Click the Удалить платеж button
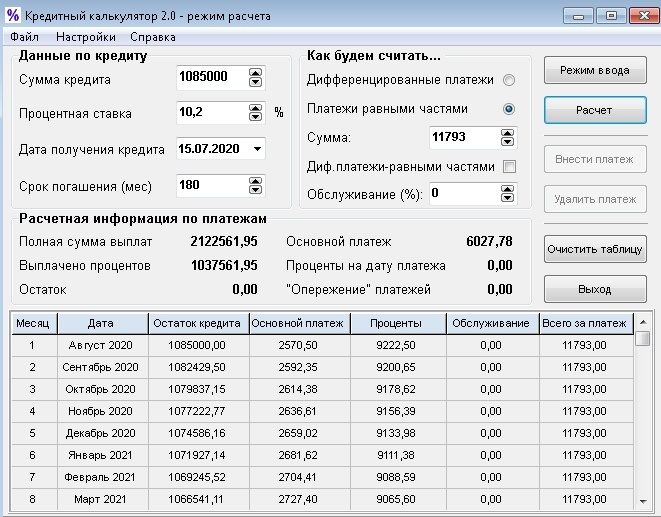 [595, 199]
